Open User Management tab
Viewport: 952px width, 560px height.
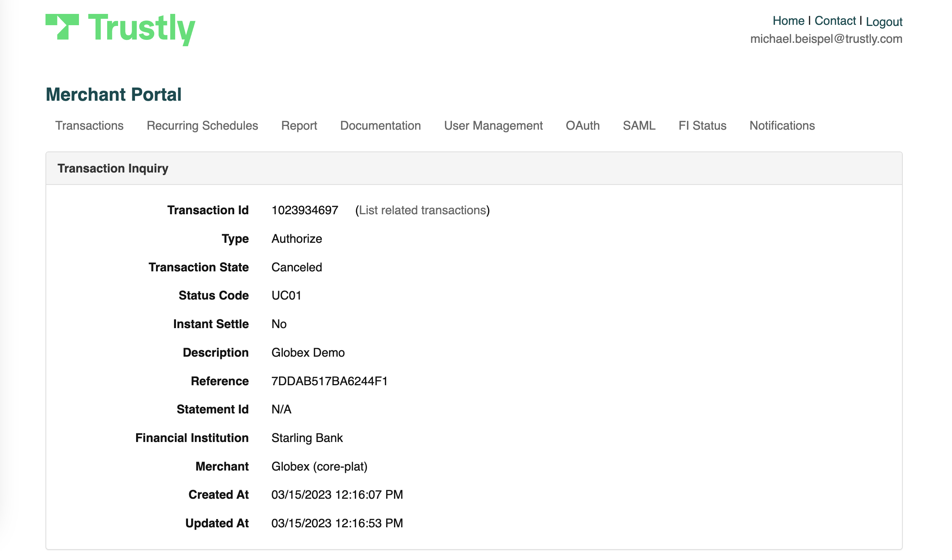pos(493,126)
